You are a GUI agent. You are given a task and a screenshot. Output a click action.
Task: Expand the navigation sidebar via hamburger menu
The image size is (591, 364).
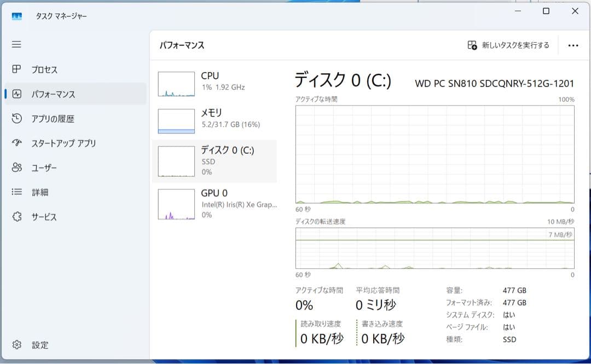pos(18,44)
